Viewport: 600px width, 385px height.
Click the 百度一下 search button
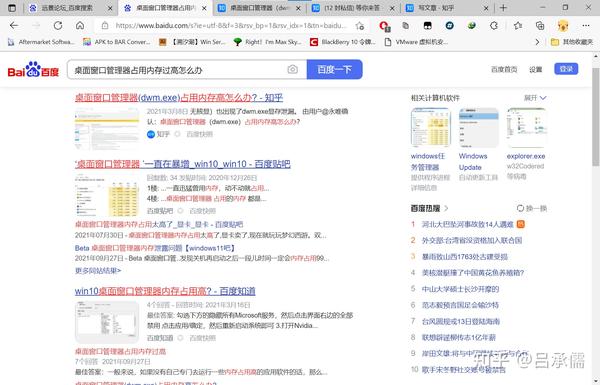tap(334, 69)
